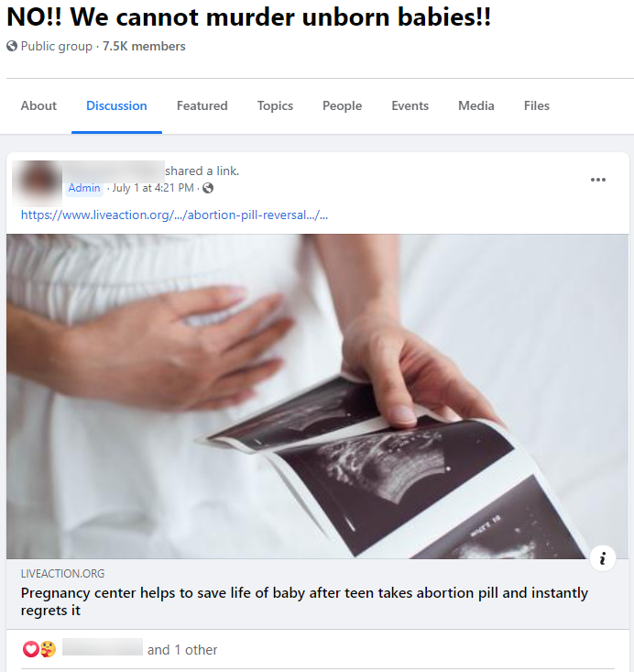Viewport: 634px width, 672px height.
Task: Open the ultrasound article preview image
Action: pyautogui.click(x=317, y=396)
